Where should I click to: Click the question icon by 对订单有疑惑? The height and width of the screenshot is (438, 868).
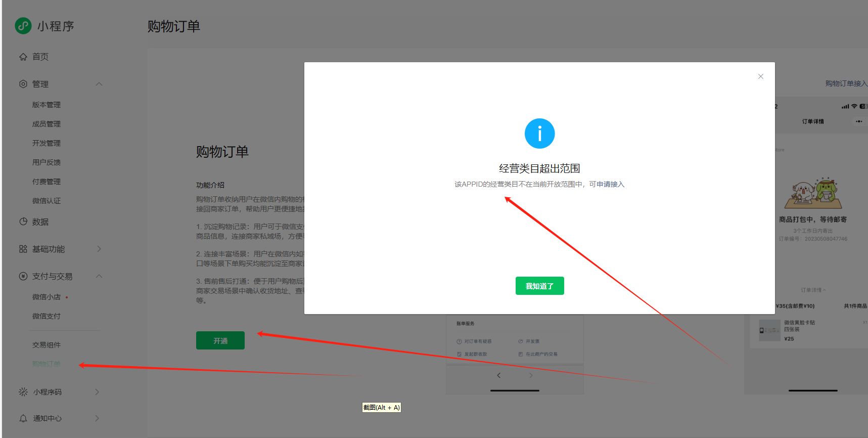459,341
